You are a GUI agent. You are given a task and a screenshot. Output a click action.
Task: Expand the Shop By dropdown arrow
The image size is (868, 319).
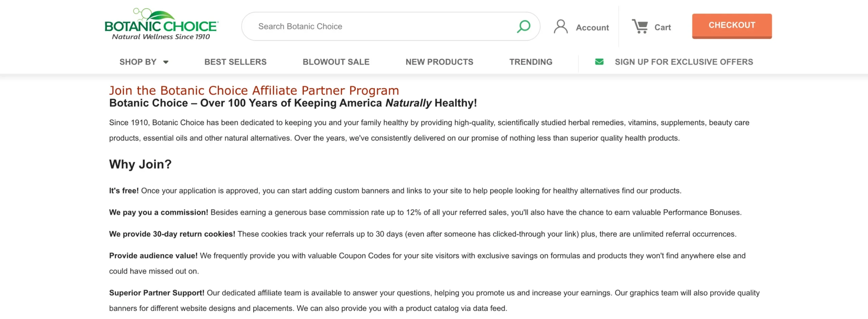(166, 62)
